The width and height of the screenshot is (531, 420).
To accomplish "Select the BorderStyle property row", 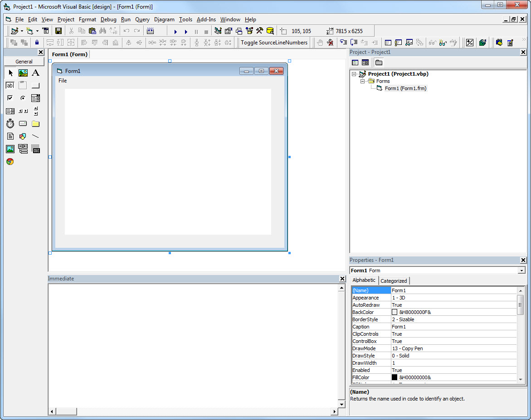I will [x=434, y=319].
